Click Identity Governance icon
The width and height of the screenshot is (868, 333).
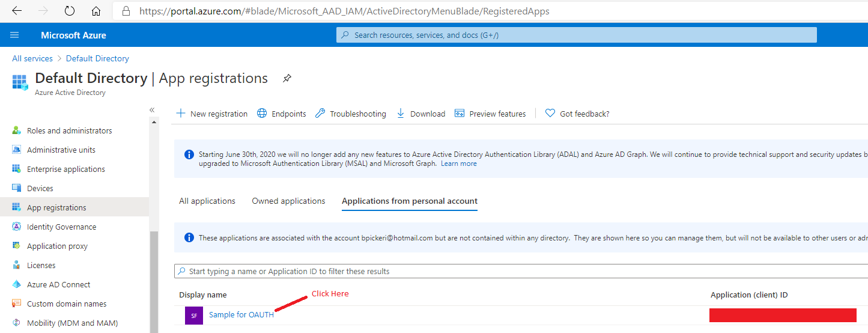(16, 227)
